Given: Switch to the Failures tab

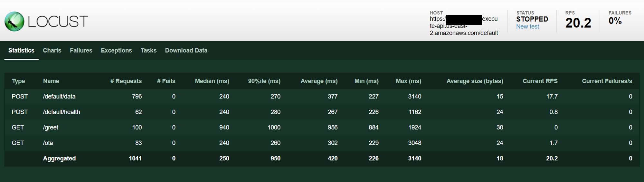Looking at the screenshot, I should (x=81, y=50).
